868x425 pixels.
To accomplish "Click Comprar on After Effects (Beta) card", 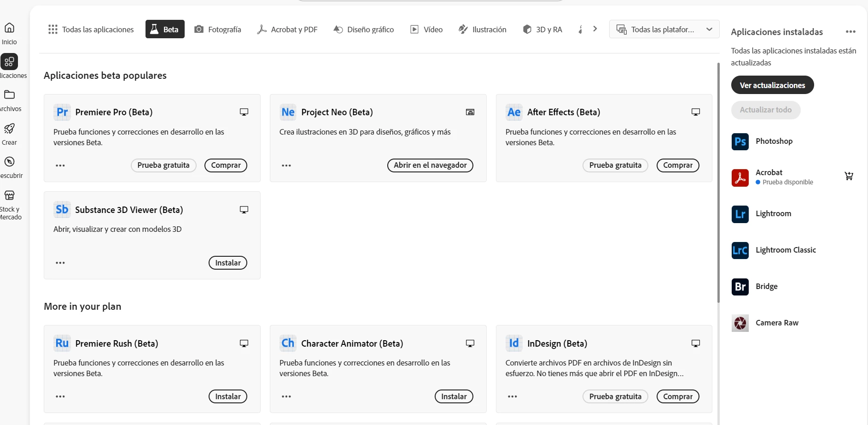I will 678,165.
